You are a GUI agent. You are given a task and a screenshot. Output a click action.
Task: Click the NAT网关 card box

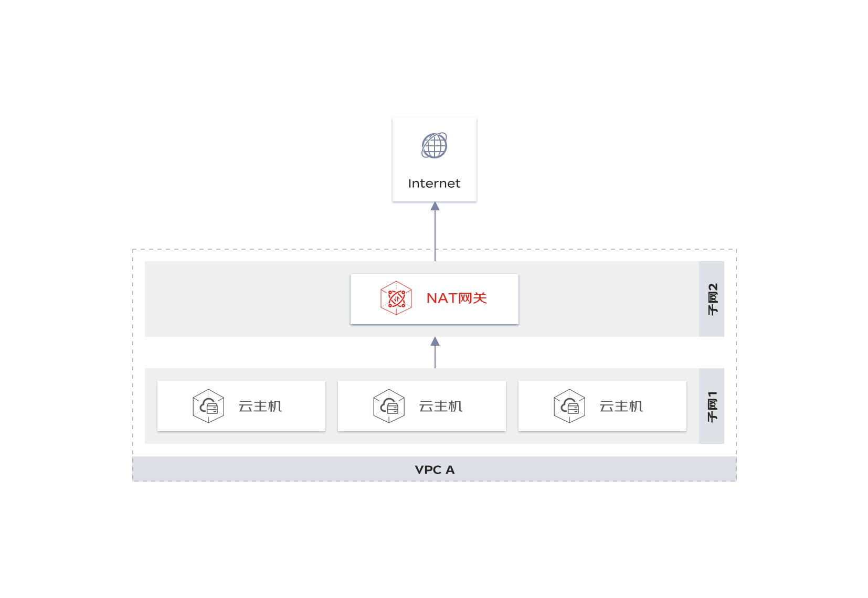pos(435,299)
